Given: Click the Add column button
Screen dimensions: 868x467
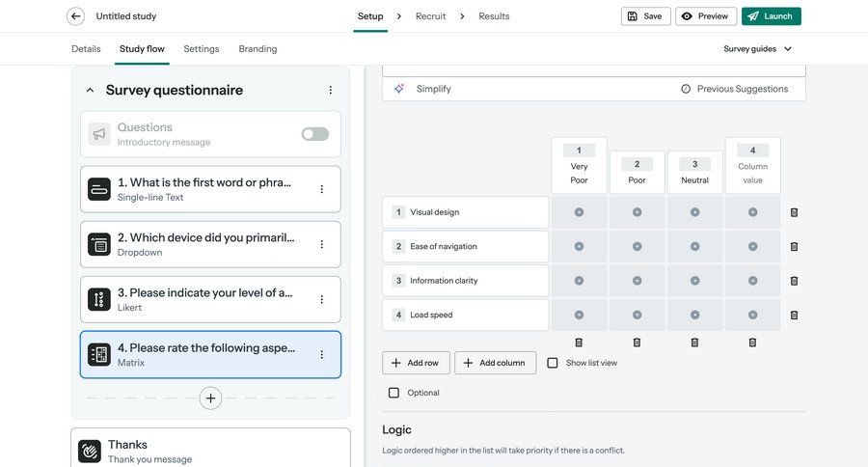Looking at the screenshot, I should pos(495,363).
